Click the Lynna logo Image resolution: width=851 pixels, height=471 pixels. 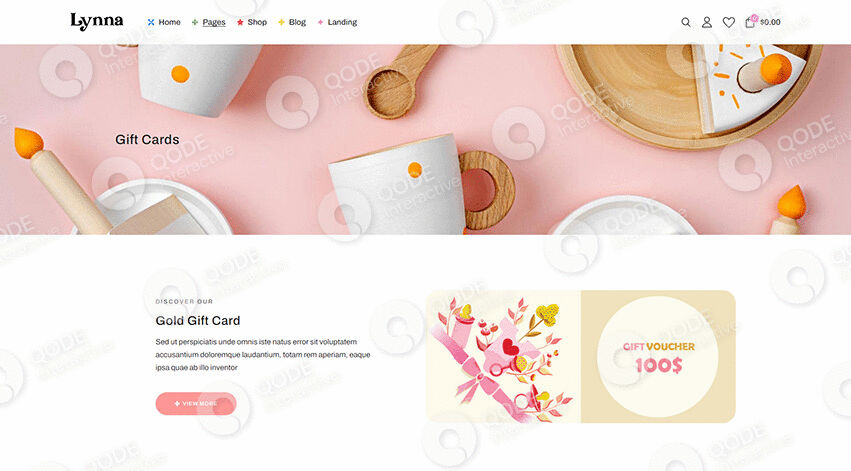pyautogui.click(x=97, y=22)
